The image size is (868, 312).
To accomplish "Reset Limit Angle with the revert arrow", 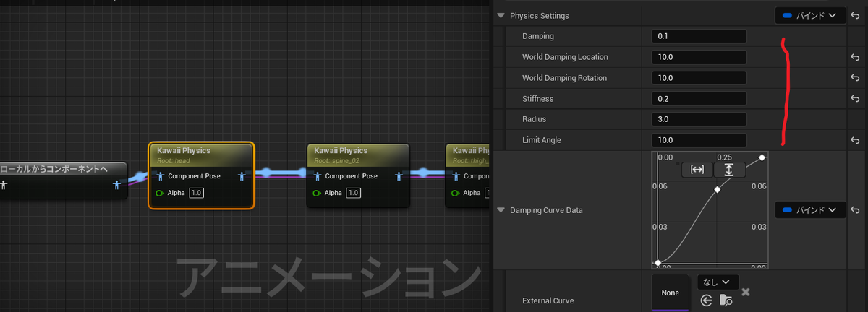I will tap(854, 140).
